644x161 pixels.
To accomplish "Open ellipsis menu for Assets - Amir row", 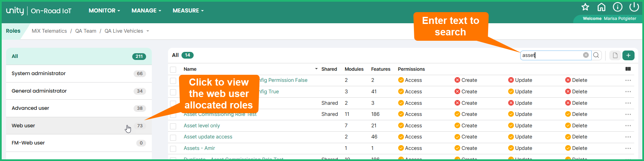I will tap(628, 149).
